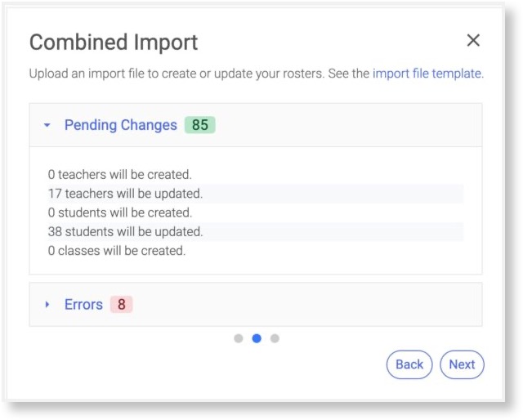Click the Combined Import dialog title
523x420 pixels.
(x=114, y=42)
